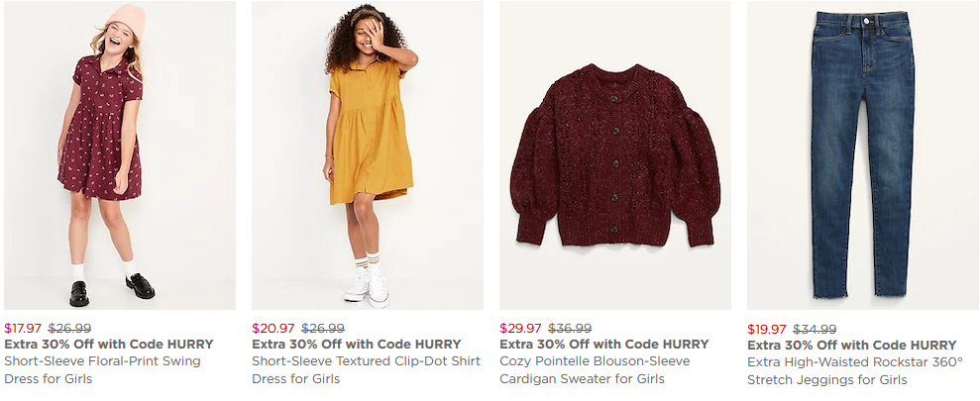This screenshot has height=401, width=980.
Task: Click HURRY promo text under cardigan sweater
Action: (x=604, y=345)
